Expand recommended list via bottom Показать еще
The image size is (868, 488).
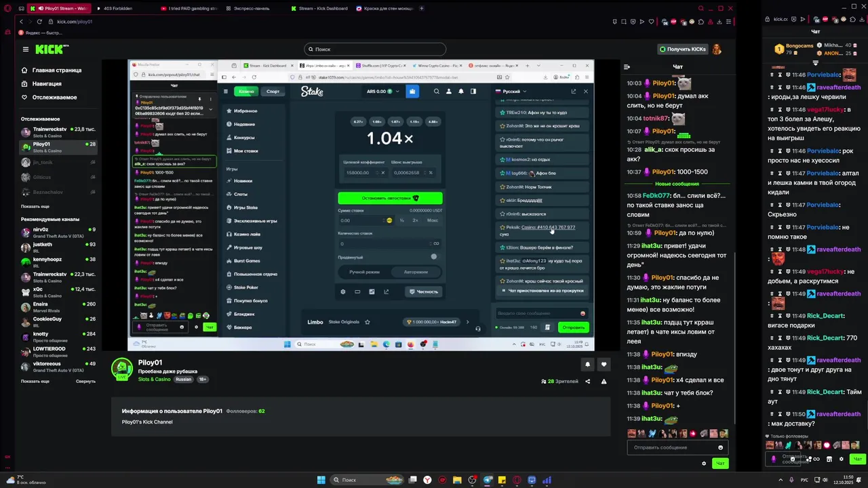tap(35, 381)
